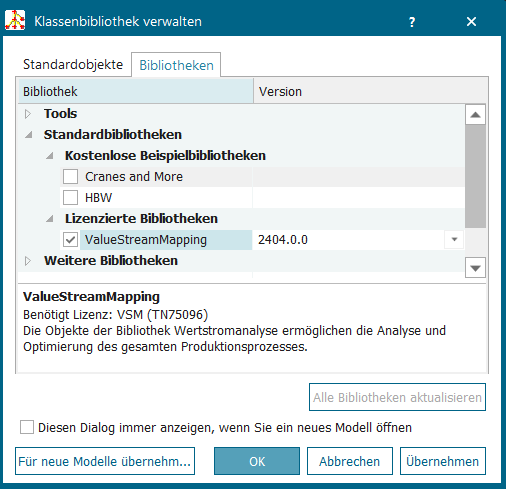Collapse the Standardbibliotheken tree node
Viewport: 506px width, 489px height.
click(29, 135)
